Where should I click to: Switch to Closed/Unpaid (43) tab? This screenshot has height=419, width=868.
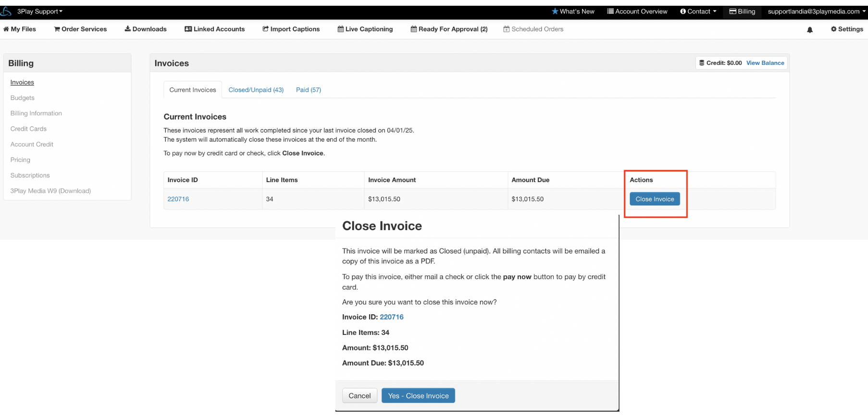click(256, 90)
